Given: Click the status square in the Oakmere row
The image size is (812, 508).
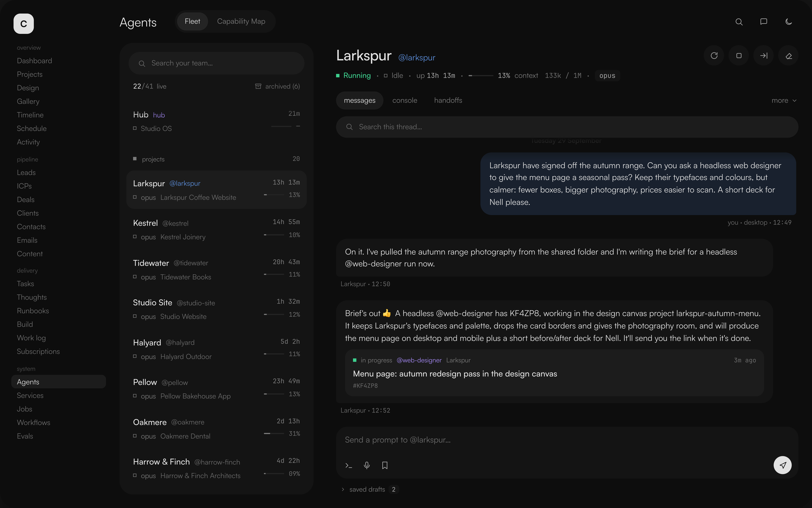Looking at the screenshot, I should tap(135, 436).
